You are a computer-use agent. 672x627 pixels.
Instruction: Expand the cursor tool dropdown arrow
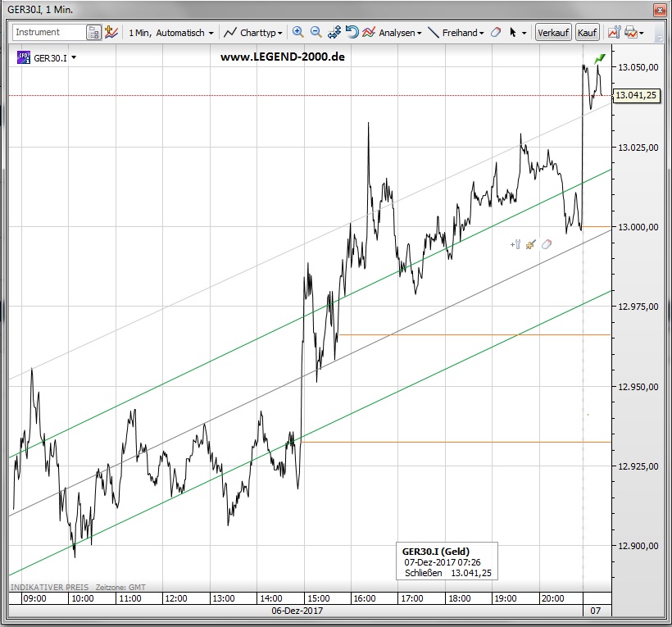[x=524, y=33]
